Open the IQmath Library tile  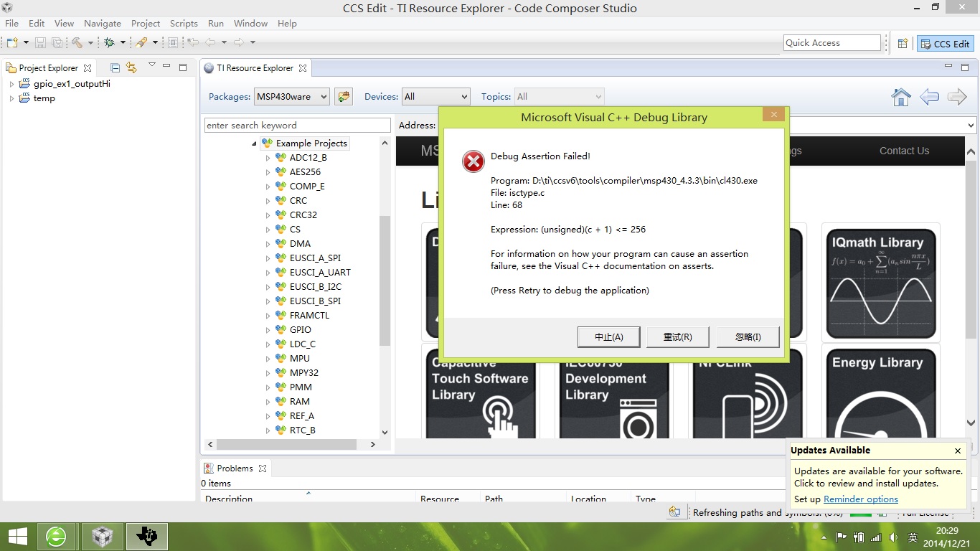(880, 283)
